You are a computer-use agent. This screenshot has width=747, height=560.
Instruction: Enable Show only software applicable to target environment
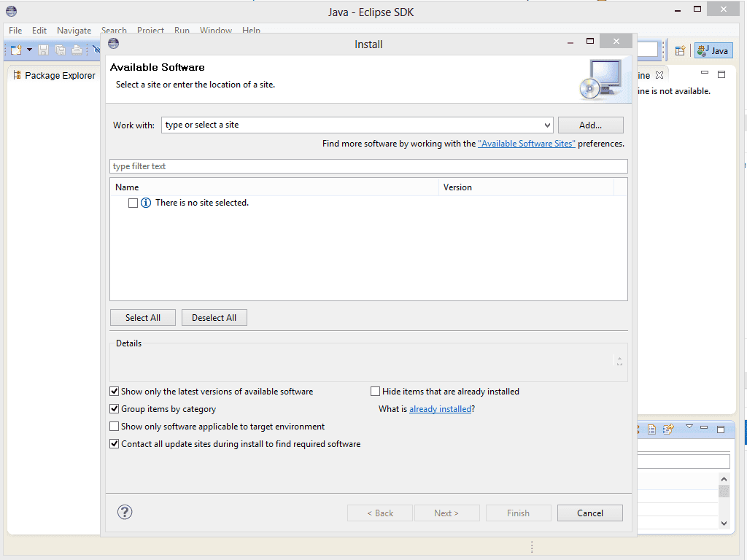pyautogui.click(x=115, y=426)
